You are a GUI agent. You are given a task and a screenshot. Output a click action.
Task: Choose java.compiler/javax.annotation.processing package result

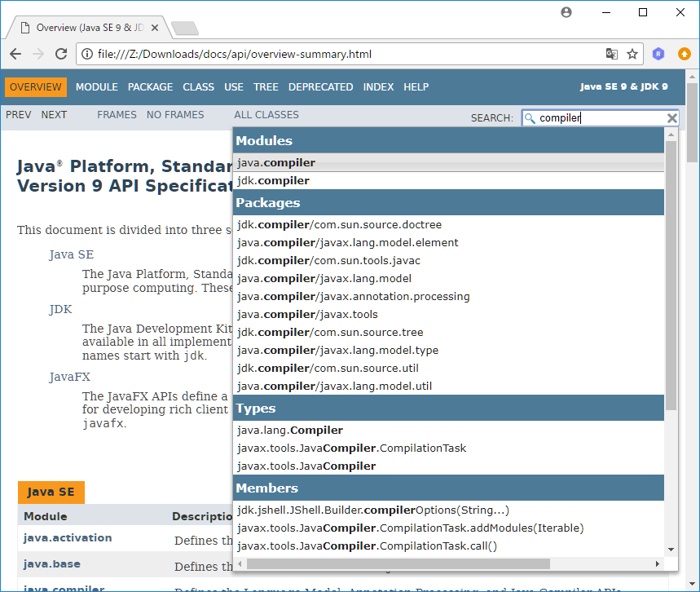pos(449,296)
